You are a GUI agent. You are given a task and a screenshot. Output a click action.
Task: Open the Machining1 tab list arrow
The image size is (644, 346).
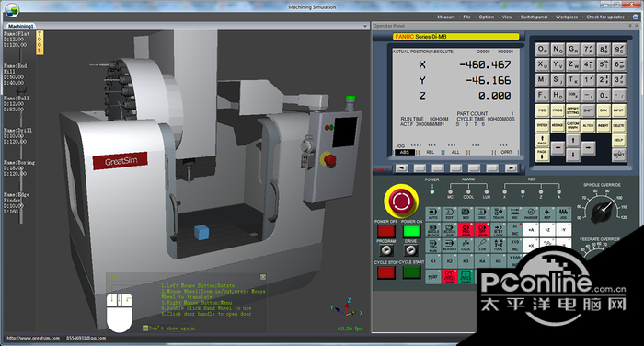tap(365, 26)
